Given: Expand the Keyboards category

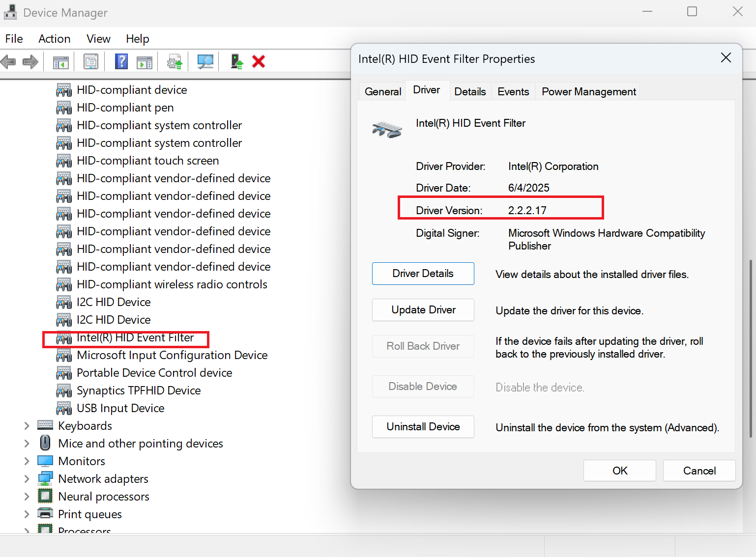Looking at the screenshot, I should click(x=27, y=426).
